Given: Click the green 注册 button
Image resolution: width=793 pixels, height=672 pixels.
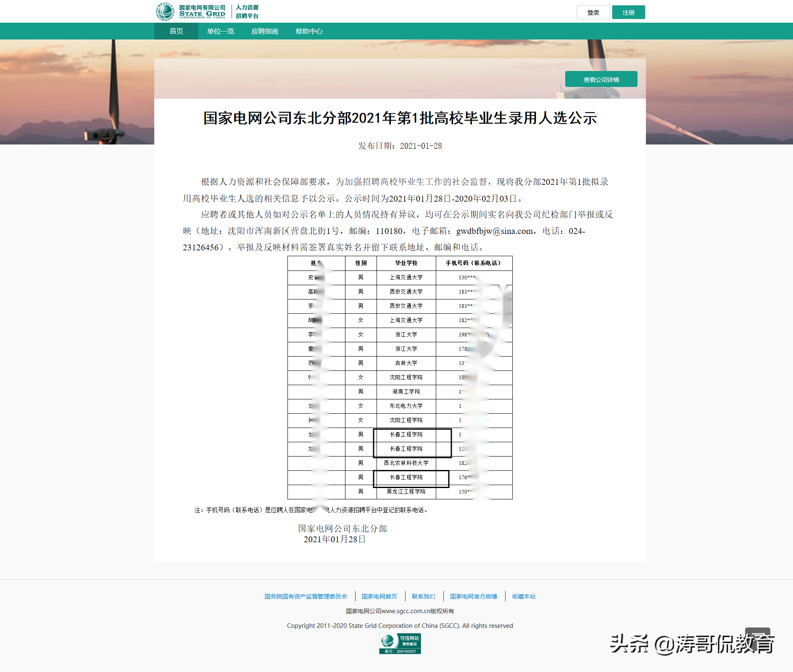Looking at the screenshot, I should [628, 12].
